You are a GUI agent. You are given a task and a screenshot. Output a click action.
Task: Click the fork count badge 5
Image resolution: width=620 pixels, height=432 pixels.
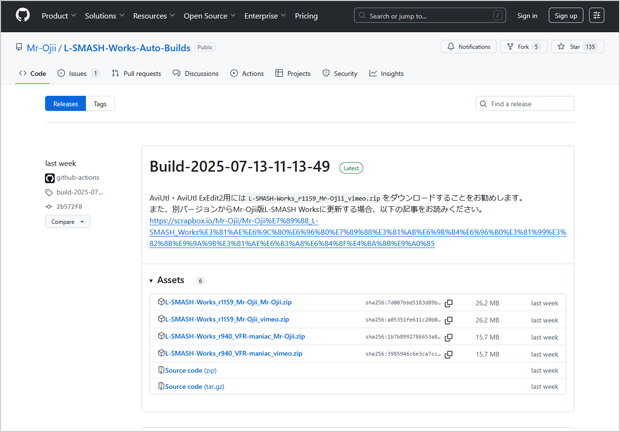coord(536,47)
